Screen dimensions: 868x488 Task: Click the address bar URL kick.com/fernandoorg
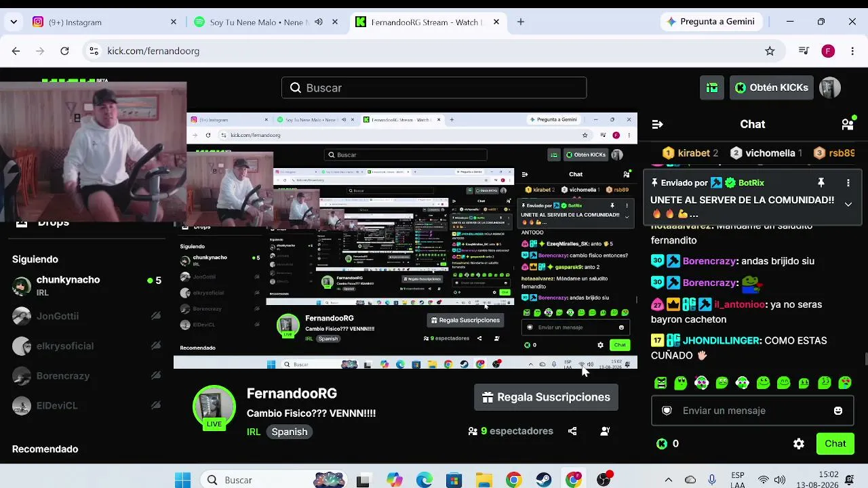click(153, 51)
